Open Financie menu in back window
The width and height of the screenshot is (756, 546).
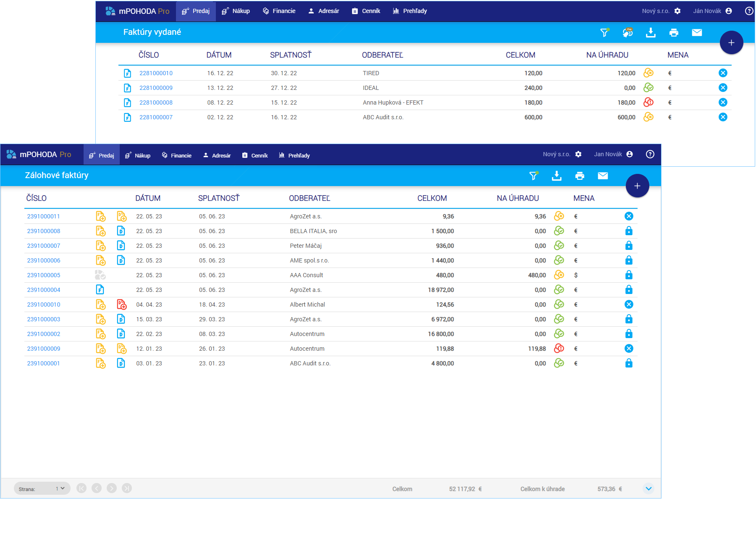tap(279, 11)
